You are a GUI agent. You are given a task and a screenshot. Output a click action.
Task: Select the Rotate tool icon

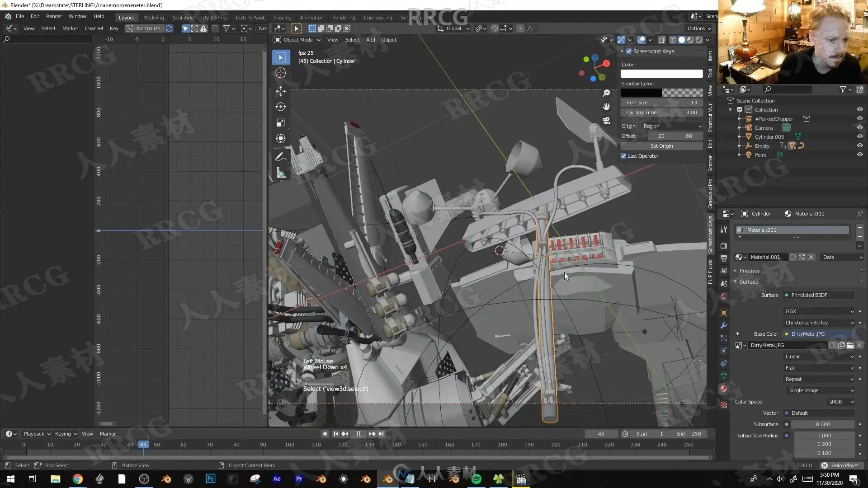click(281, 107)
